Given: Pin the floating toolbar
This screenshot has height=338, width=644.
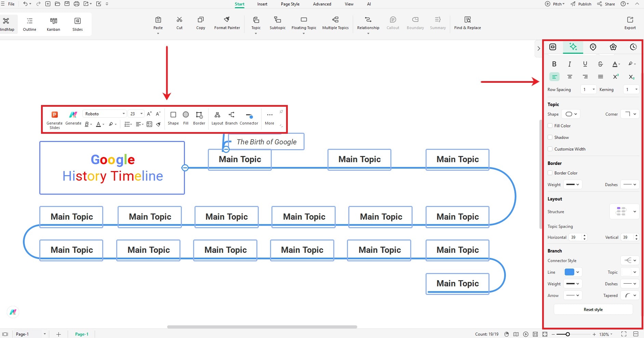Looking at the screenshot, I should (x=281, y=112).
